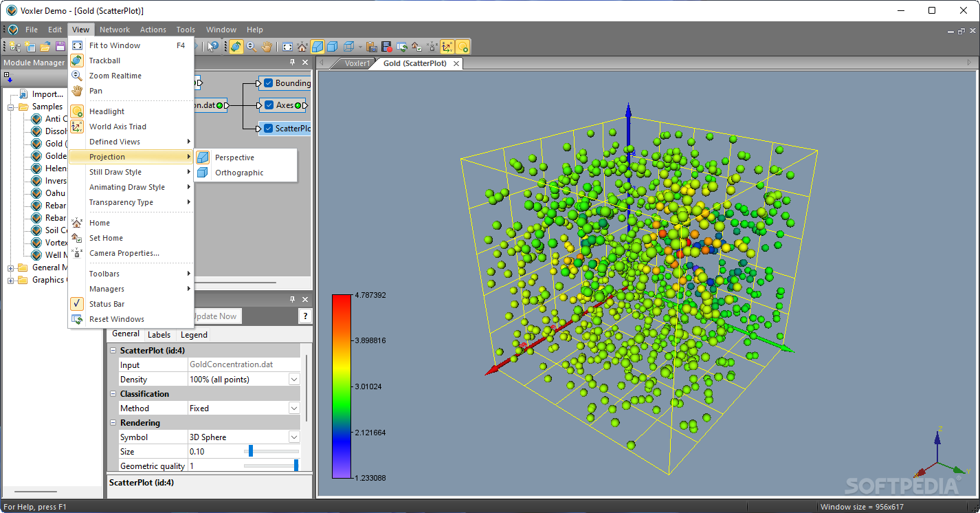Click the wireframe cube draw style icon
This screenshot has width=980, height=513.
tap(349, 47)
